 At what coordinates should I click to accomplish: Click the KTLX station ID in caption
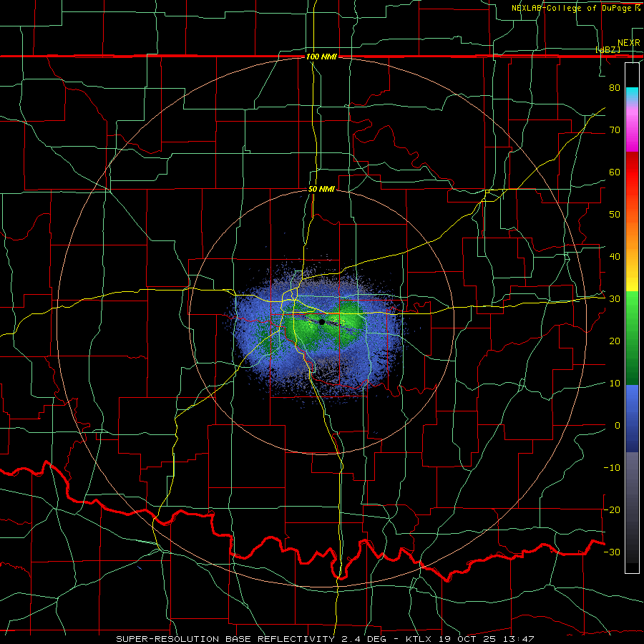coord(419,639)
